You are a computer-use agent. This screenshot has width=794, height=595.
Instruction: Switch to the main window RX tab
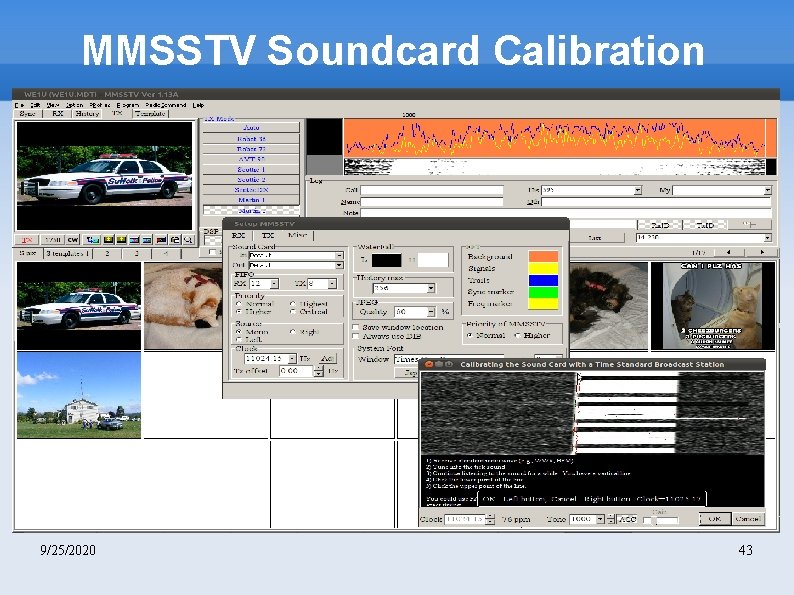coord(57,113)
